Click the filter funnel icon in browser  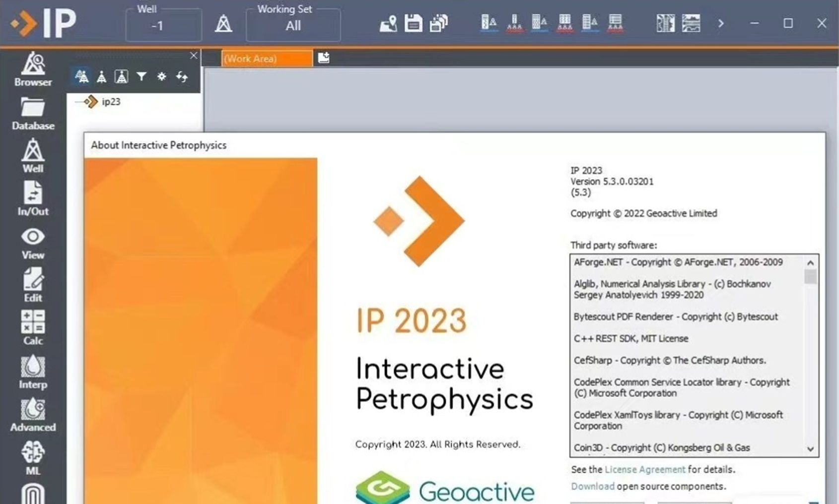141,76
